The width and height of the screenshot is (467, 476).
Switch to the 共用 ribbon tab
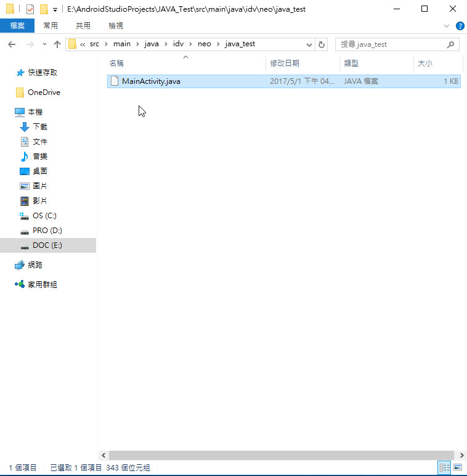pyautogui.click(x=83, y=25)
